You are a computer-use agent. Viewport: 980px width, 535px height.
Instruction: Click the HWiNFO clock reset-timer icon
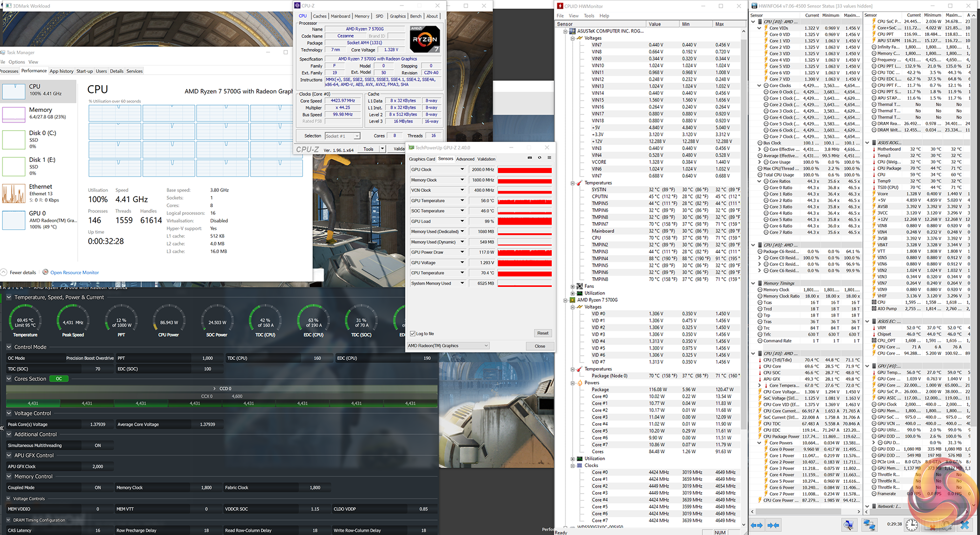click(x=912, y=525)
